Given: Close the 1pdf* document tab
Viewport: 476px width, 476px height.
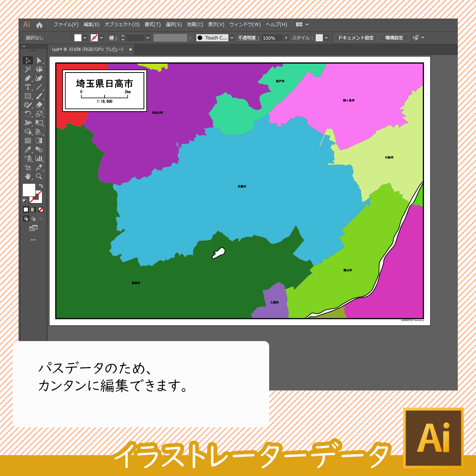Looking at the screenshot, I should [131, 49].
